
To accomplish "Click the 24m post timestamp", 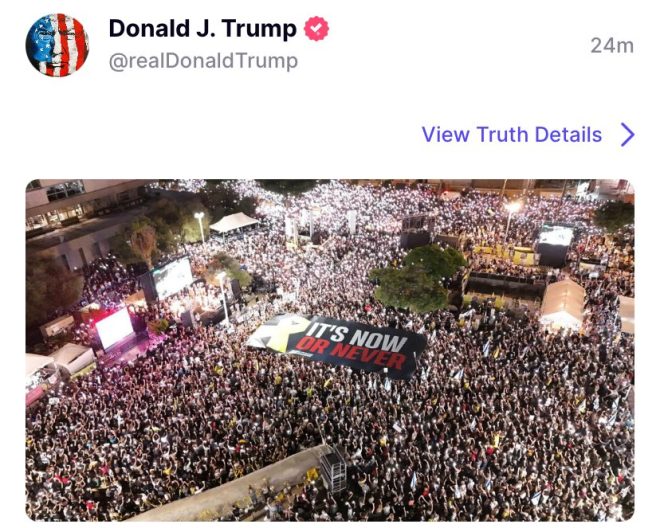I will [x=612, y=45].
